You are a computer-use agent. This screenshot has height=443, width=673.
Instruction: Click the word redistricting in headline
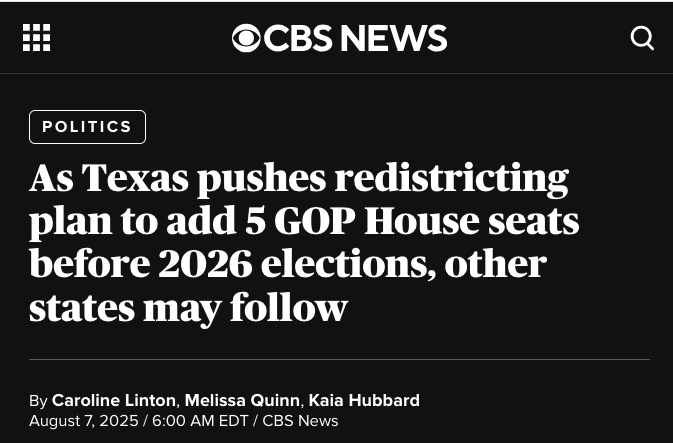452,179
